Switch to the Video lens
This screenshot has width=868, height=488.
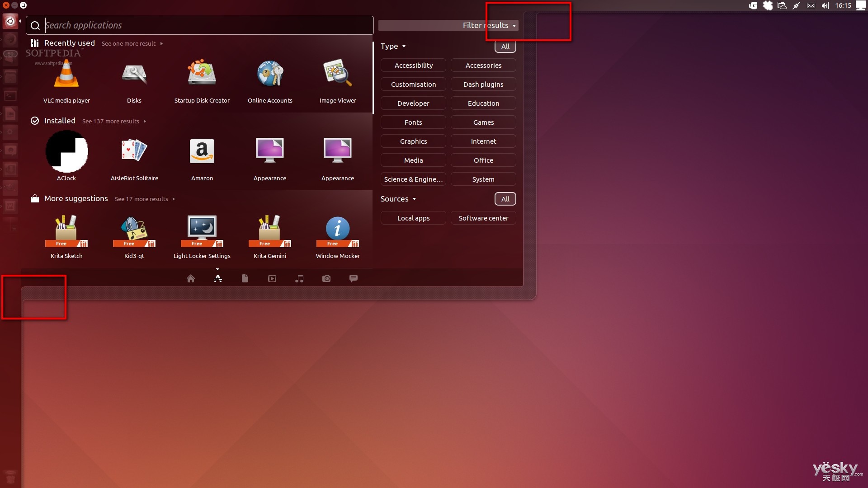pos(272,278)
